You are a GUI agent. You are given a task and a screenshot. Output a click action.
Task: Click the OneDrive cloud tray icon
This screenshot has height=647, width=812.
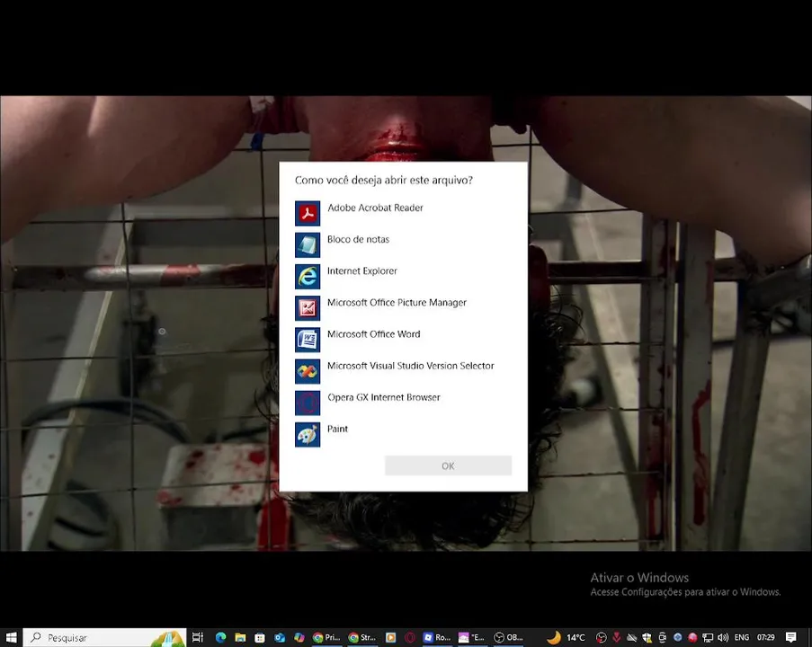point(632,637)
